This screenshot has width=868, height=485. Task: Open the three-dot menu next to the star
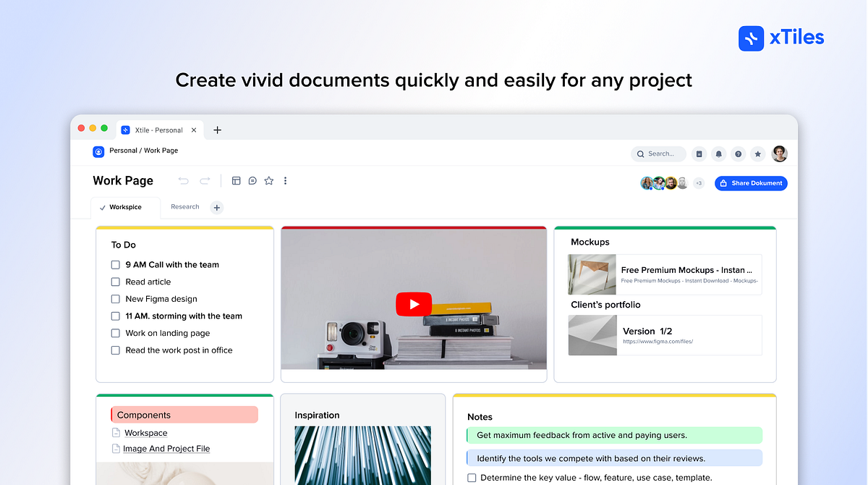click(x=285, y=180)
